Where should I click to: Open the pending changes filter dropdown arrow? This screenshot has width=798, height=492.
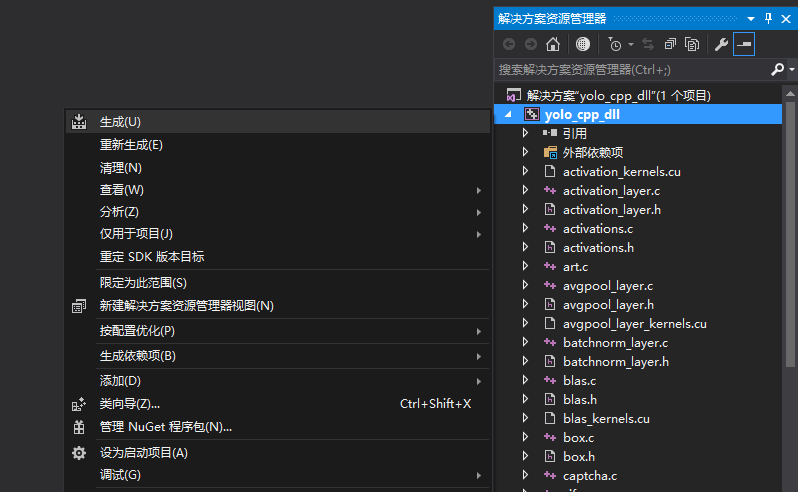pyautogui.click(x=631, y=44)
